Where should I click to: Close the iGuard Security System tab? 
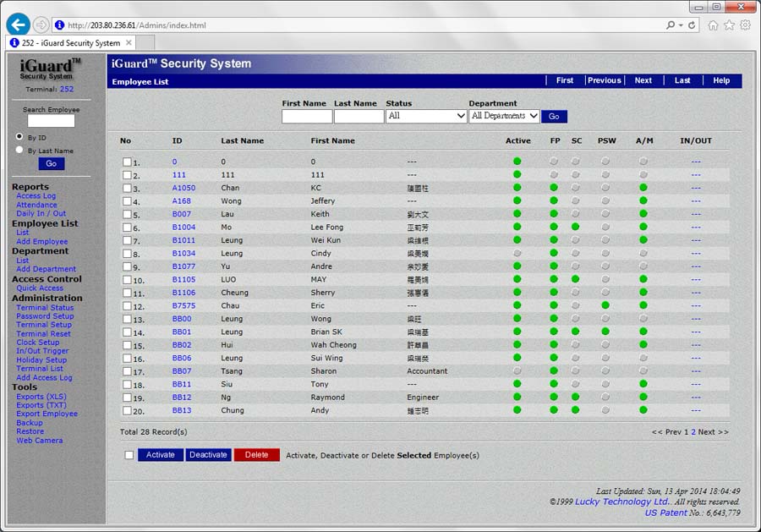click(x=129, y=43)
